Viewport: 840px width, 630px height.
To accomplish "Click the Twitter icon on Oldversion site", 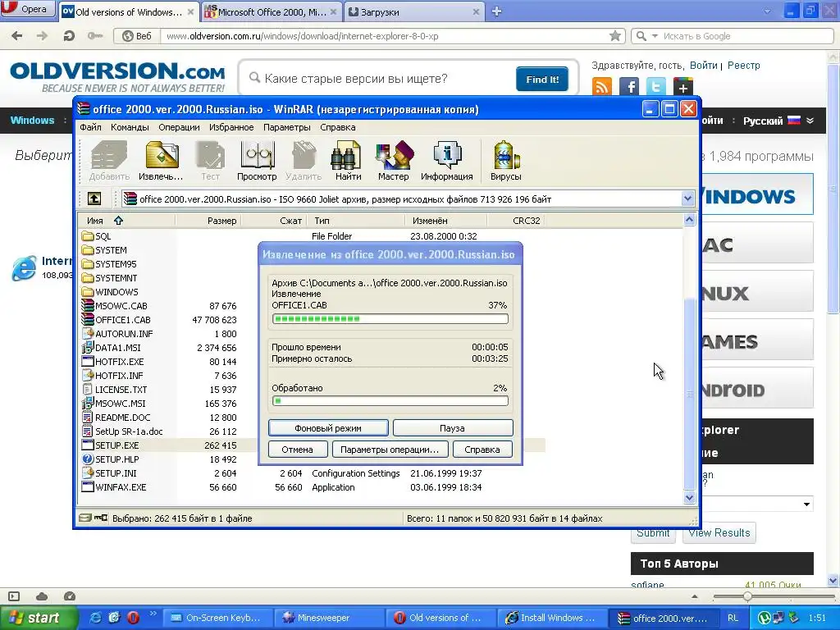I will pyautogui.click(x=655, y=86).
